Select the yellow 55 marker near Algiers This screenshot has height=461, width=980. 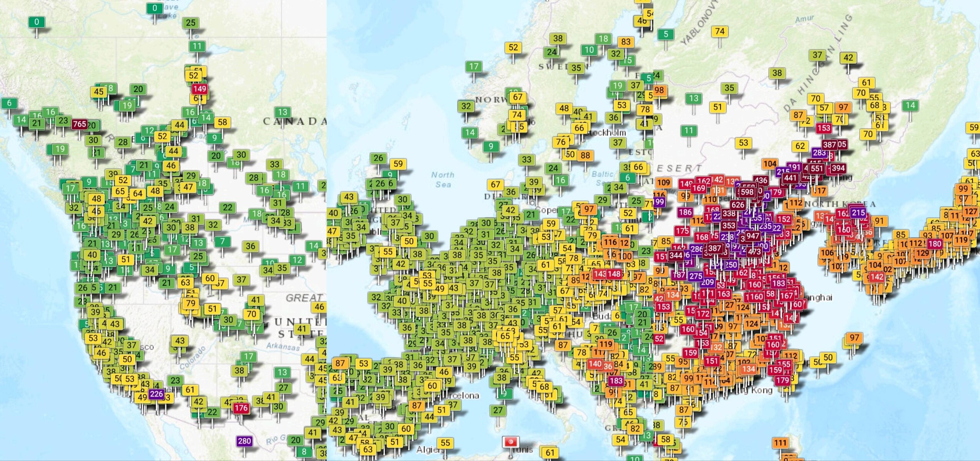(445, 443)
